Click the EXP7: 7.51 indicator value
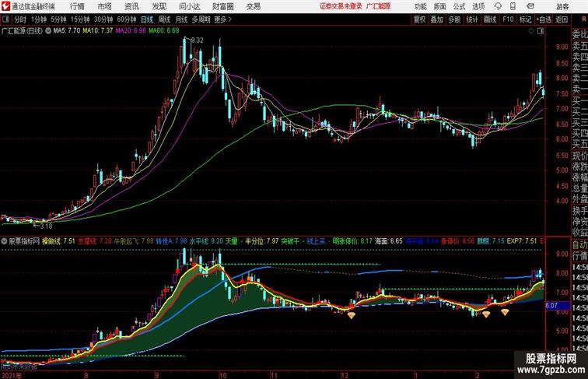This screenshot has width=588, height=379. (x=522, y=241)
